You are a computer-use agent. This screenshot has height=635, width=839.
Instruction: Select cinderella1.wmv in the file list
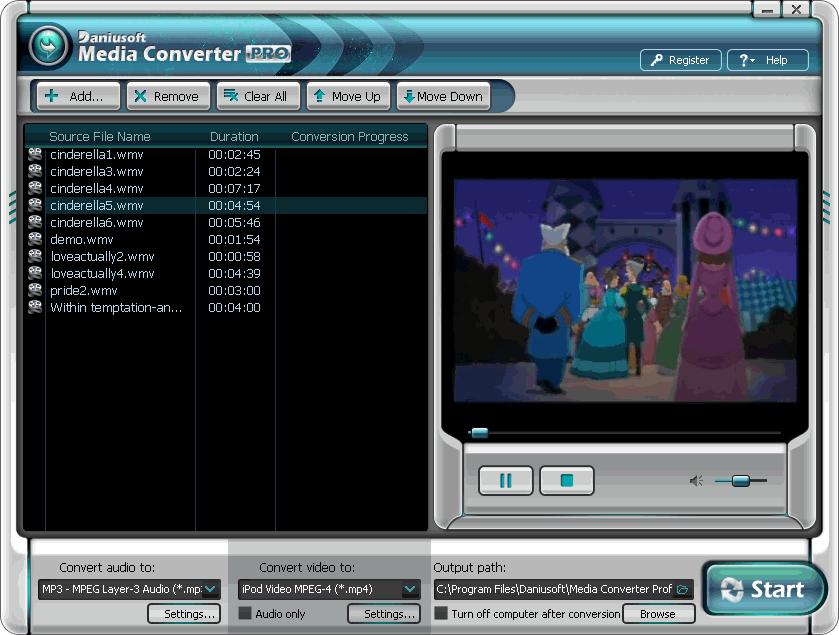point(226,155)
